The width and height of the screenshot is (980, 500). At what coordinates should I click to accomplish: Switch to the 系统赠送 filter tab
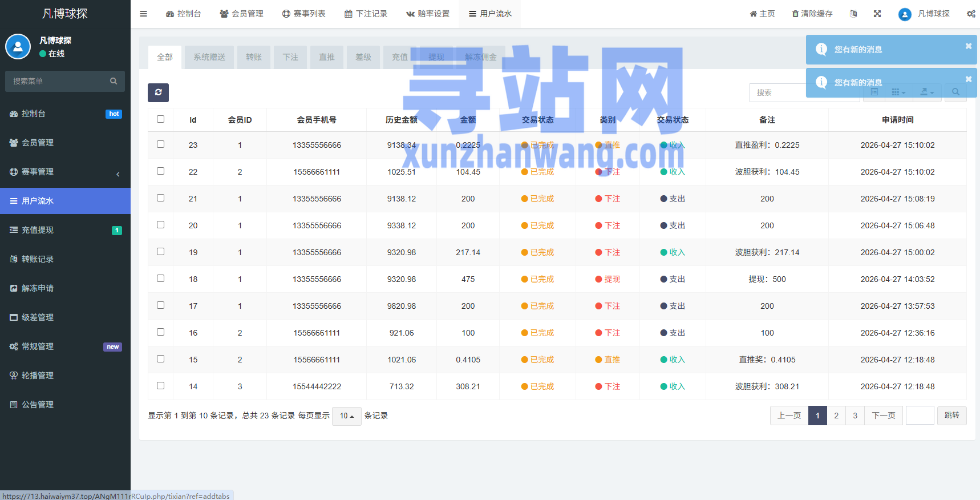209,57
